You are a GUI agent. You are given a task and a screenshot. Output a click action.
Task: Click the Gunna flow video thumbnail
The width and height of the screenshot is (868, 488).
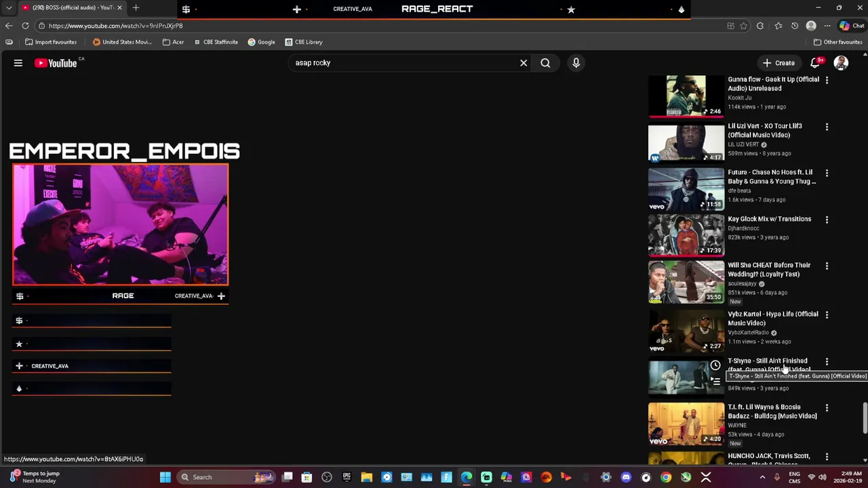pyautogui.click(x=686, y=96)
